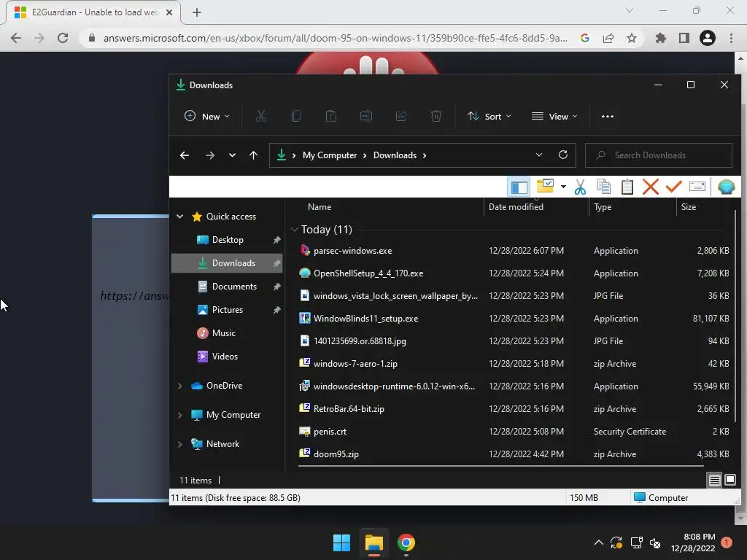
Task: Click the Paste icon in Explorer command bar
Action: click(330, 116)
